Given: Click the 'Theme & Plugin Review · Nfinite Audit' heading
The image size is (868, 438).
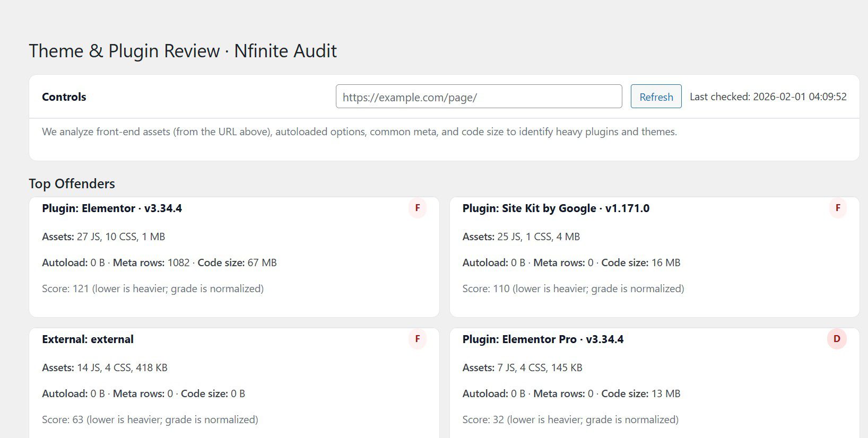Looking at the screenshot, I should point(183,51).
